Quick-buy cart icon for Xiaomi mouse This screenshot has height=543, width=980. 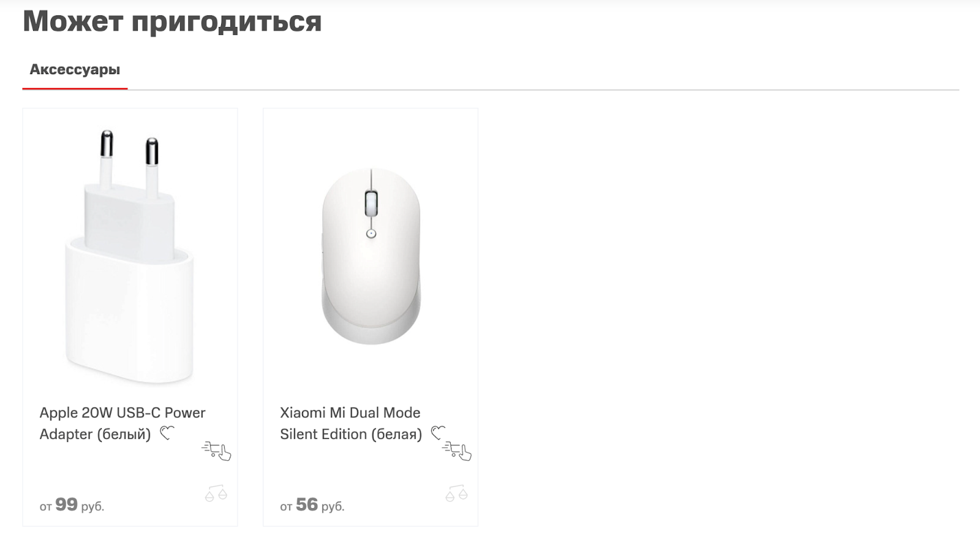457,451
